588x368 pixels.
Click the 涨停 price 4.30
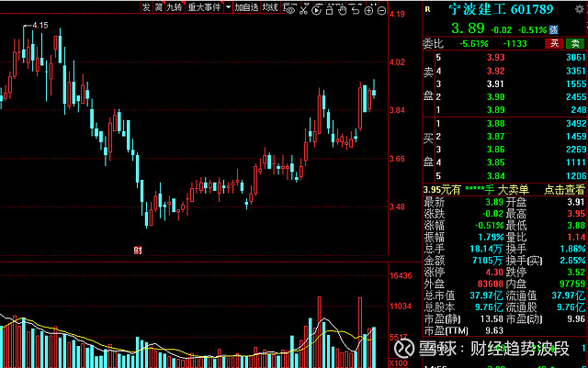[x=494, y=272]
